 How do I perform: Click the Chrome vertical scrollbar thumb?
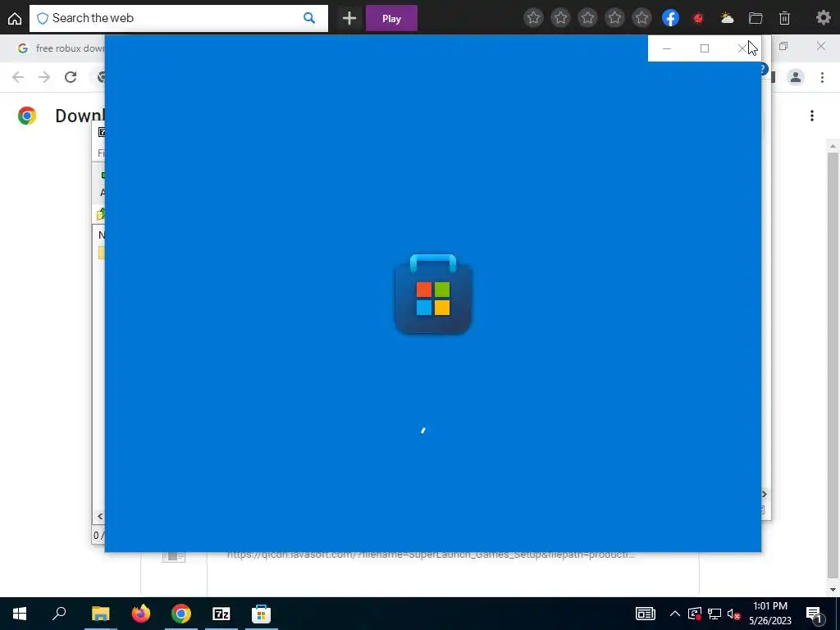pos(833,365)
